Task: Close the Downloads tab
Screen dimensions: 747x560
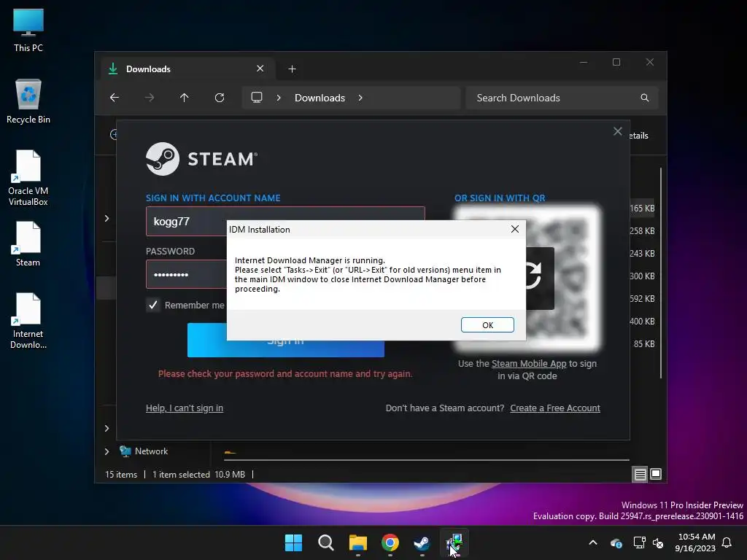Action: click(x=260, y=69)
